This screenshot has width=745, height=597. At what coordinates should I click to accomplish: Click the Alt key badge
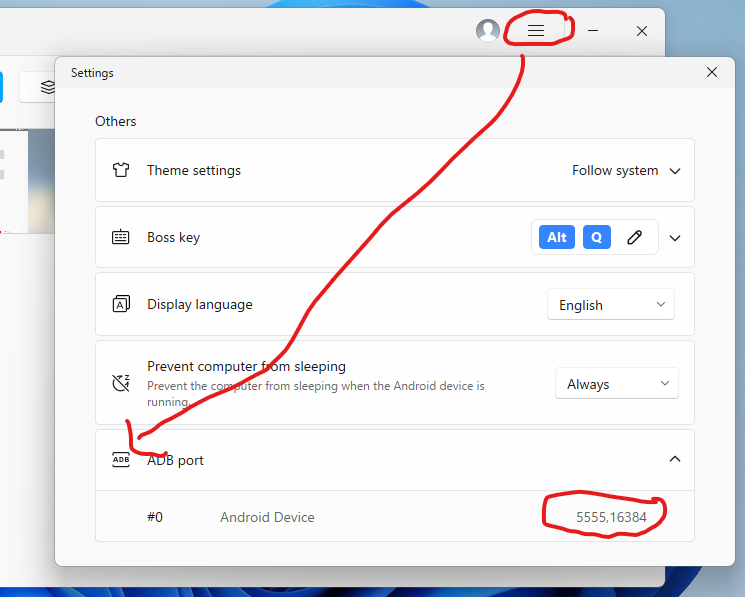coord(557,237)
